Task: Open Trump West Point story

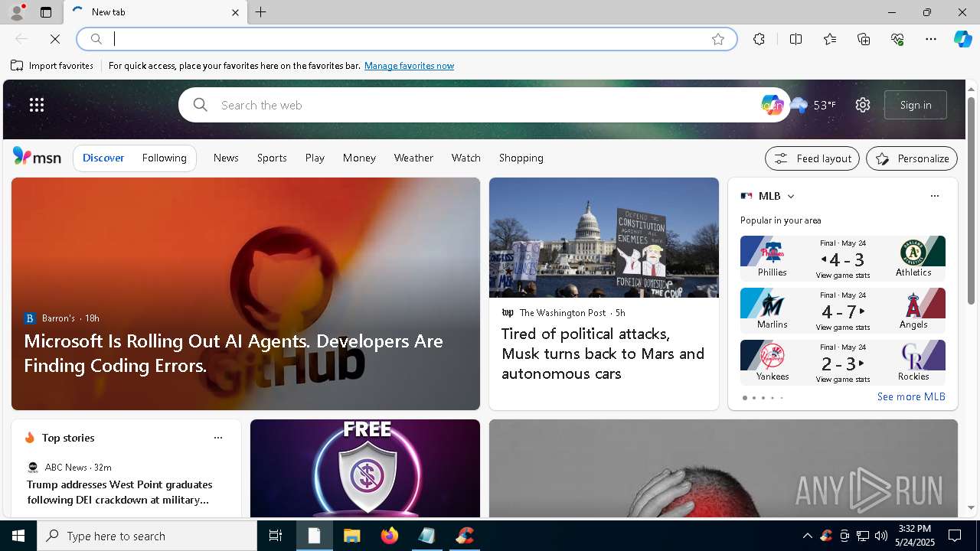Action: click(x=119, y=492)
